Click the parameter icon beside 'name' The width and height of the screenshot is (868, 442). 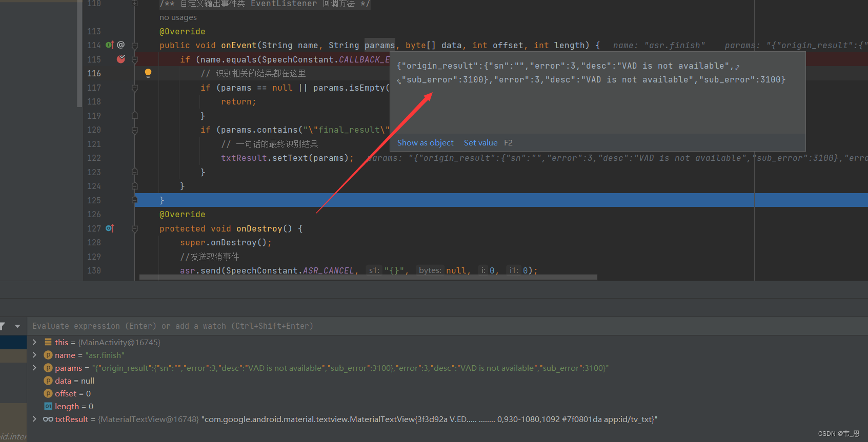48,355
